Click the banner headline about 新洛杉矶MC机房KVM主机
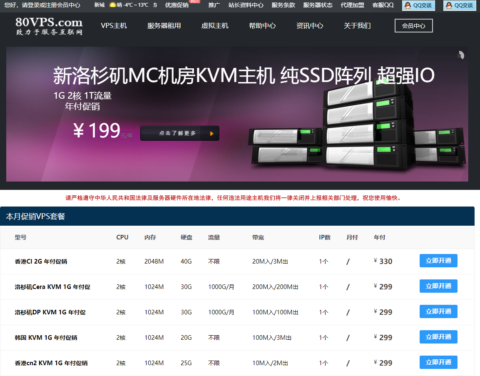 pyautogui.click(x=244, y=75)
